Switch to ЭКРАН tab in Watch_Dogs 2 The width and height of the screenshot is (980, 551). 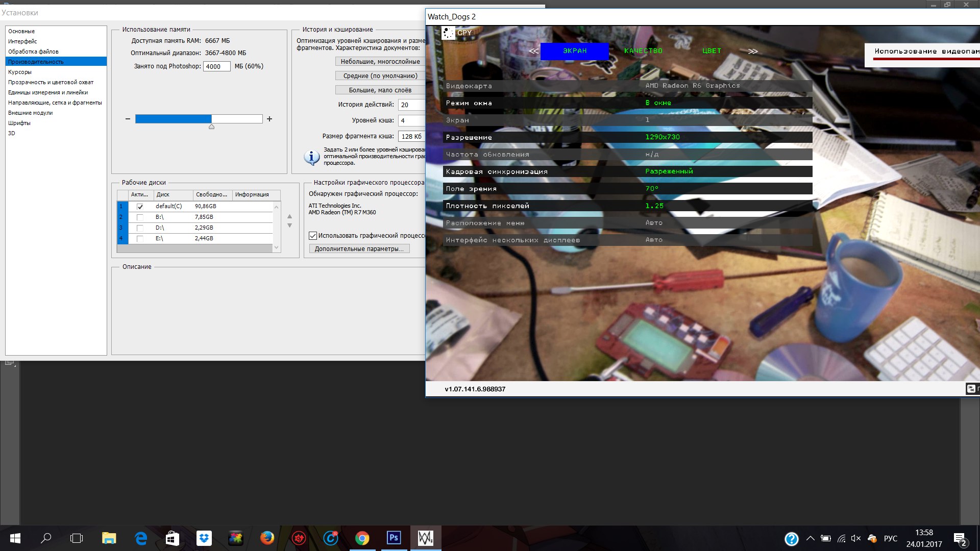coord(575,51)
